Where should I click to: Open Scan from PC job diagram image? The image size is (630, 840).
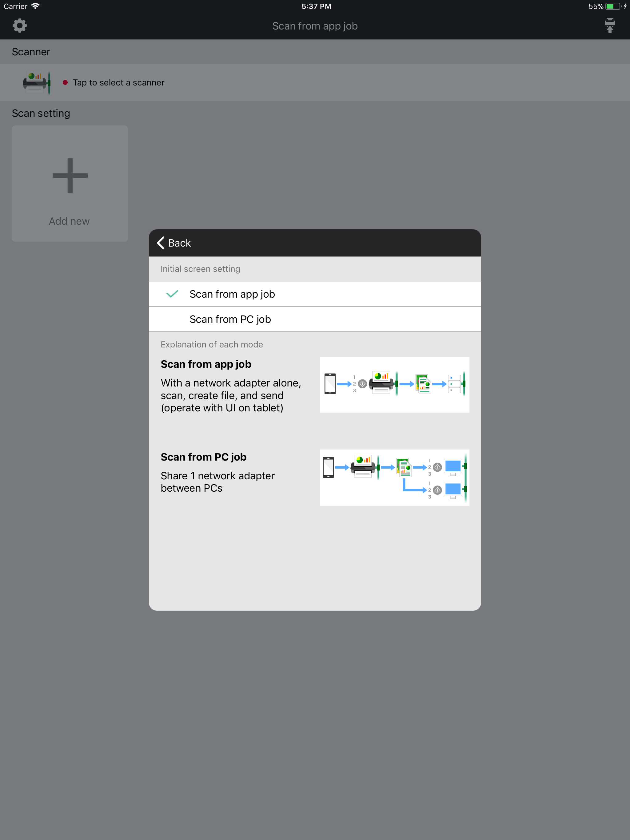click(394, 477)
